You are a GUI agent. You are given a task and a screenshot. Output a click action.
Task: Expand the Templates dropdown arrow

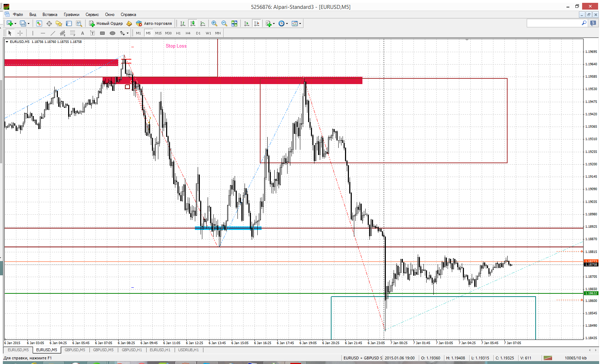tap(300, 24)
